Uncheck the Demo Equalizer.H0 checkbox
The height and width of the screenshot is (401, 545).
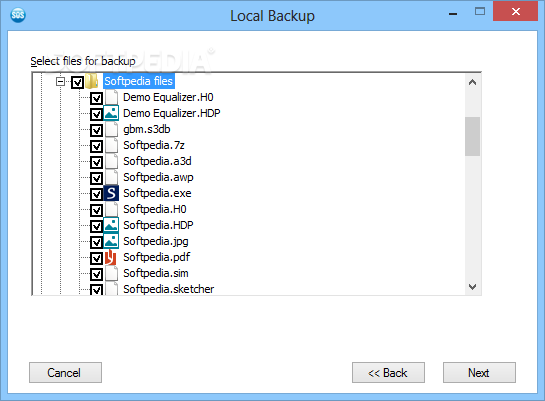pos(96,98)
